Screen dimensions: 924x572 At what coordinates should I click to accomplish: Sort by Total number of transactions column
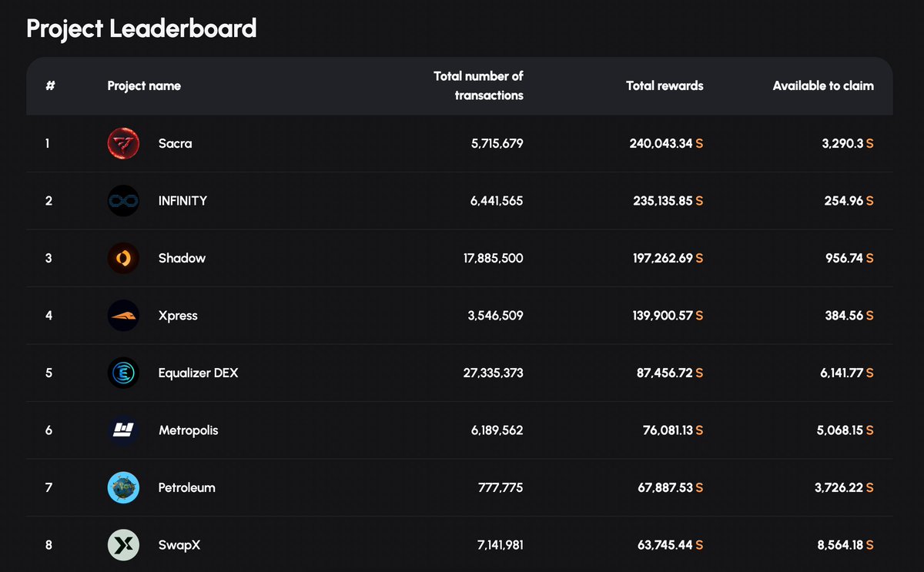[x=477, y=85]
